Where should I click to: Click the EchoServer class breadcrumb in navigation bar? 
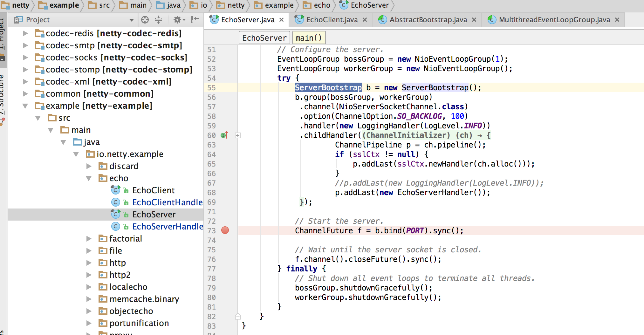coord(364,5)
